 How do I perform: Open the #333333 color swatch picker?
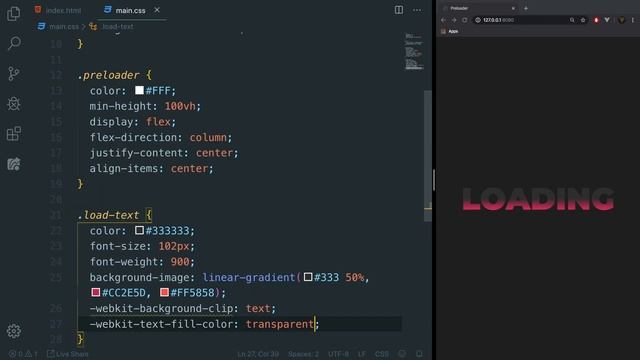139,231
